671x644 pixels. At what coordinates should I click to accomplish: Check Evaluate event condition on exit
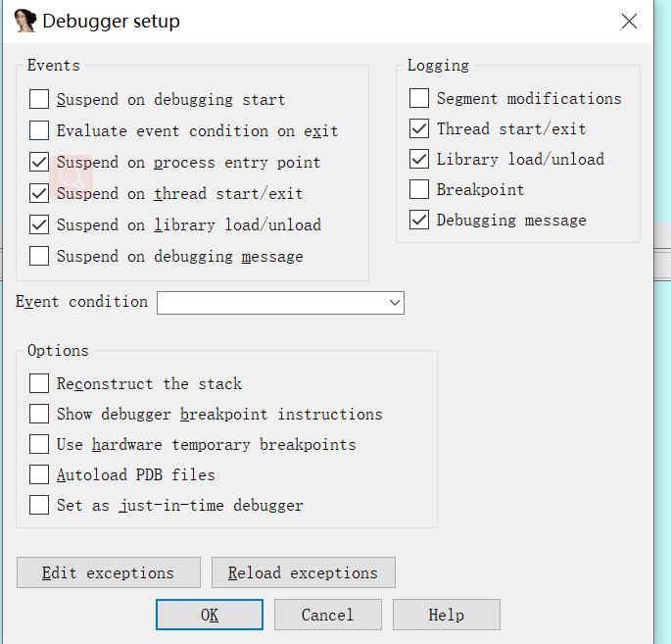click(39, 130)
